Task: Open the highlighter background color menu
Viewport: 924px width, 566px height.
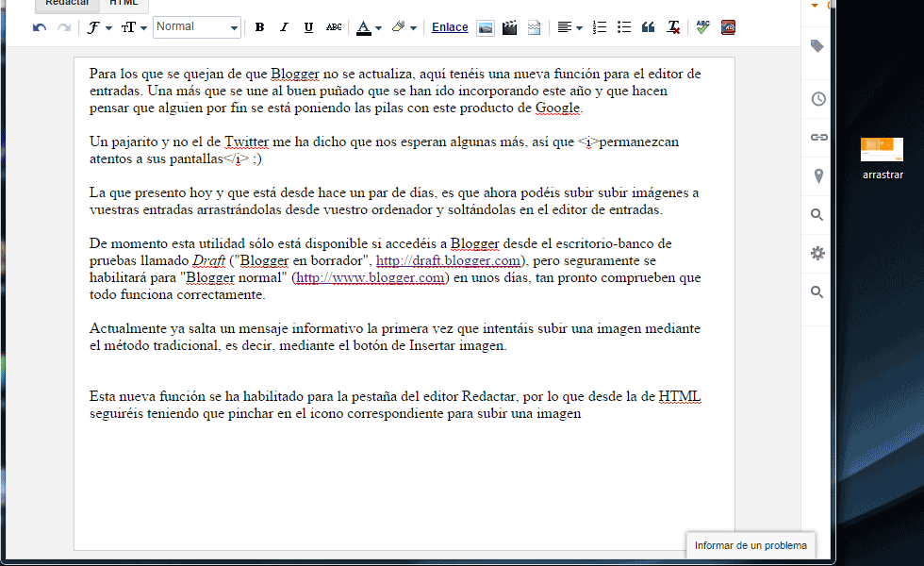Action: click(404, 27)
